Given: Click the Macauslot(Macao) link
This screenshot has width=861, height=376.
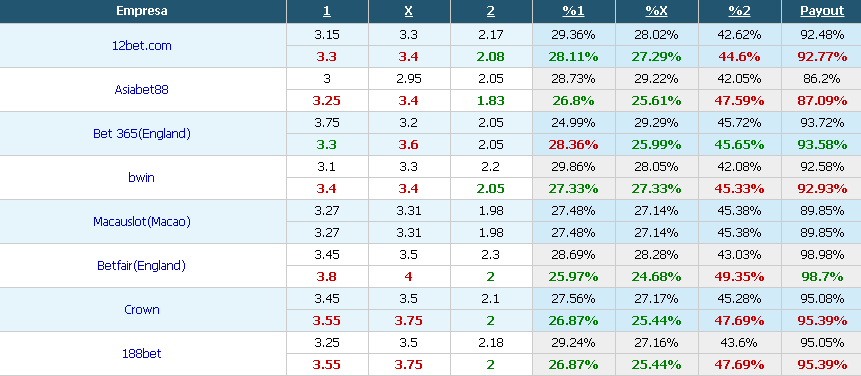Looking at the screenshot, I should pyautogui.click(x=142, y=221).
